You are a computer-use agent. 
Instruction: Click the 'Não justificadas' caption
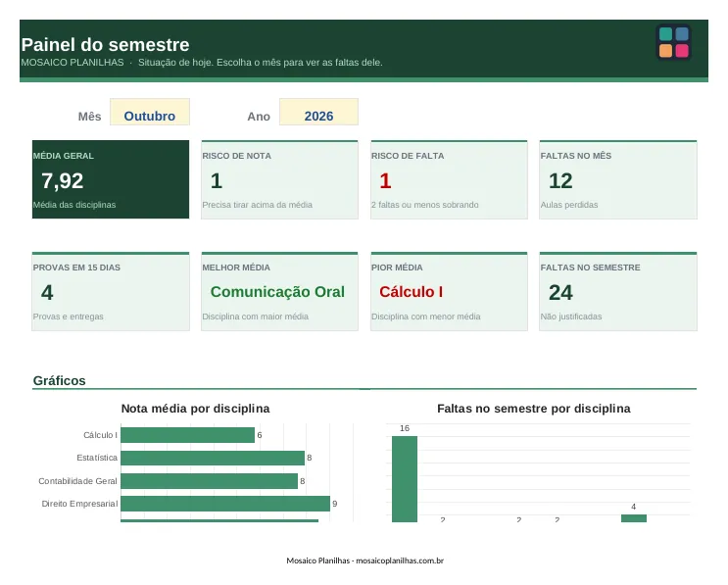pyautogui.click(x=571, y=317)
